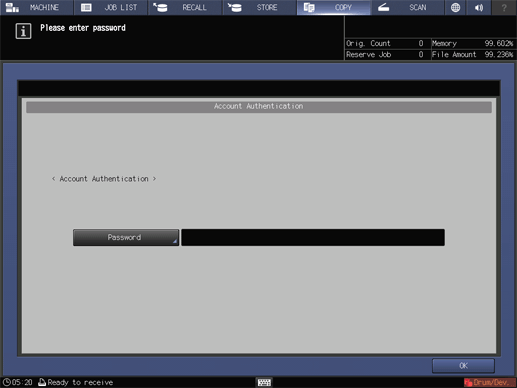Switch to the SCAN tab
Screen dimensions: 517x388
pos(407,7)
